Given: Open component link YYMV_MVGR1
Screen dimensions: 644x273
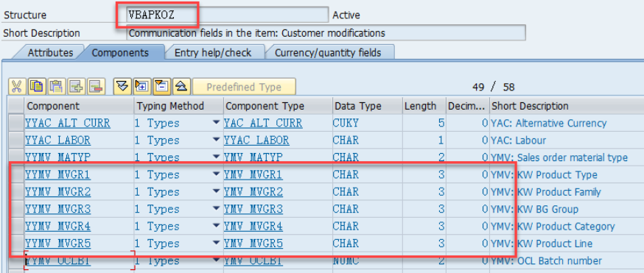Looking at the screenshot, I should (x=57, y=174).
